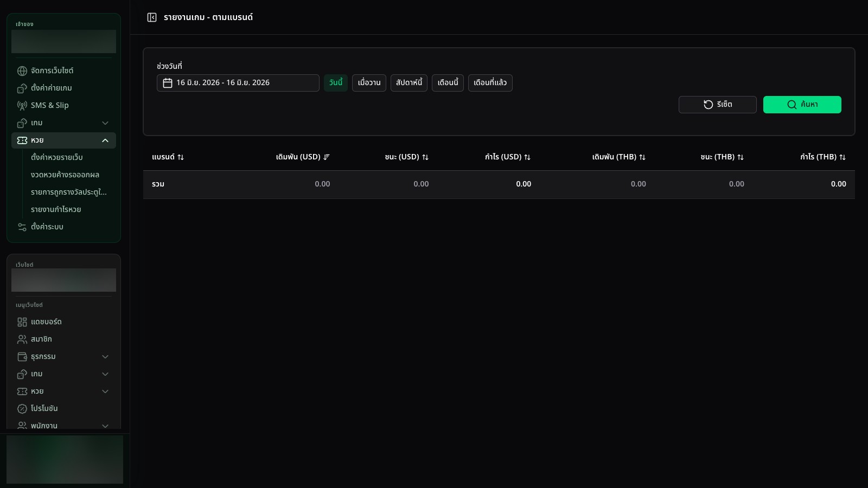The image size is (868, 488).
Task: Click the globe icon for จัดการเว็บไซต์
Action: (22, 71)
